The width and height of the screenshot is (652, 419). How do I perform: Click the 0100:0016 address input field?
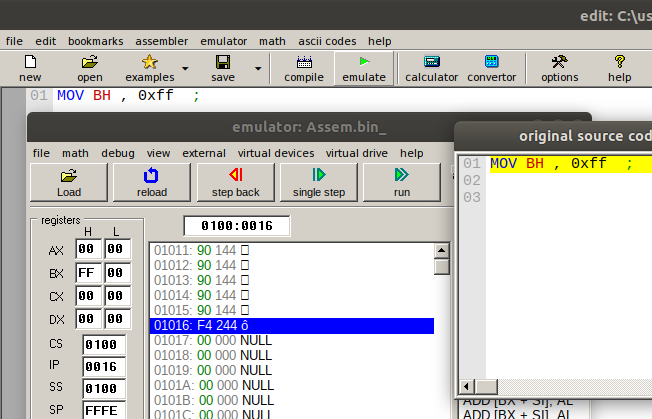[237, 226]
